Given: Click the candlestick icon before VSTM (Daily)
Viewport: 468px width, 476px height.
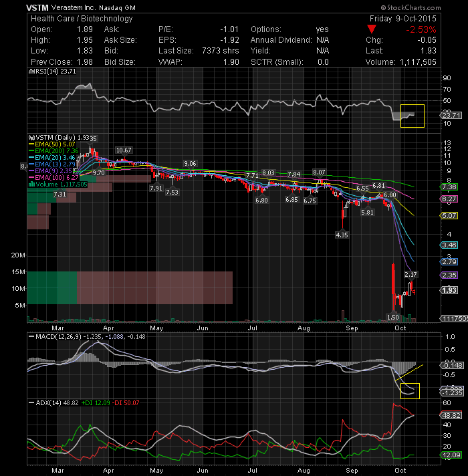Looking at the screenshot, I should coord(31,138).
